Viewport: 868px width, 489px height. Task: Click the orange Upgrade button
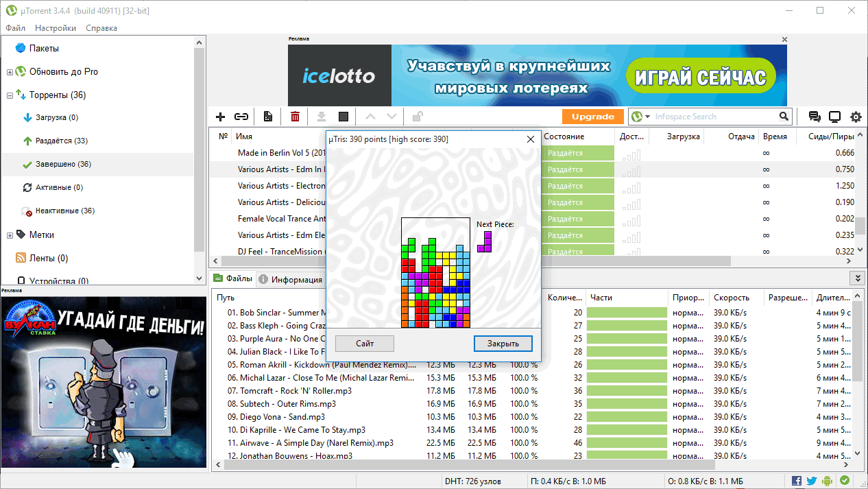pyautogui.click(x=593, y=117)
